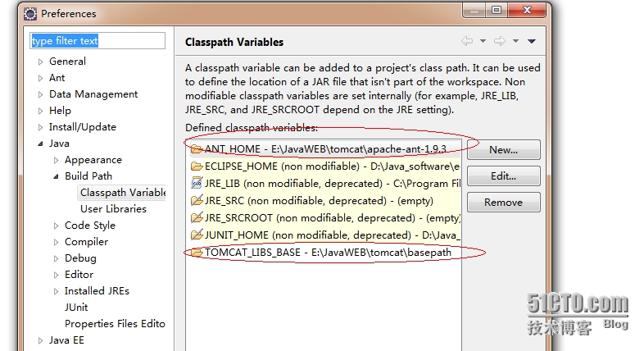
Task: Click the type filter text field
Action: pyautogui.click(x=98, y=41)
